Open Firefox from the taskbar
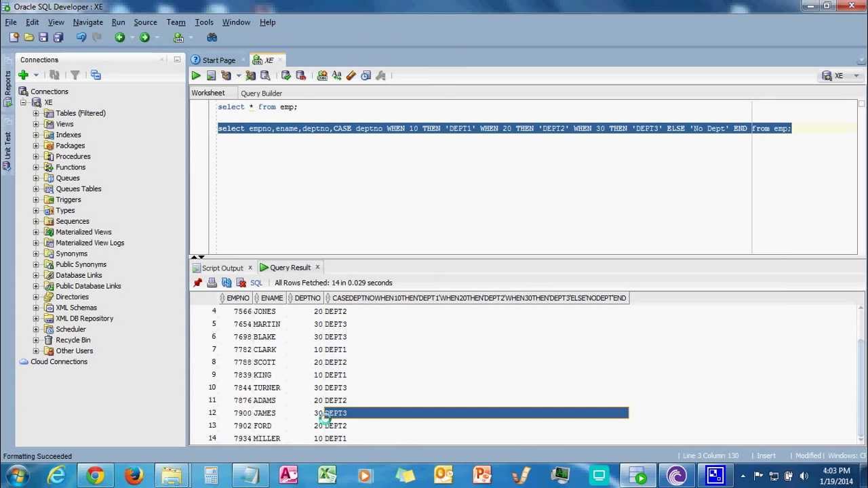The height and width of the screenshot is (488, 868). [134, 476]
